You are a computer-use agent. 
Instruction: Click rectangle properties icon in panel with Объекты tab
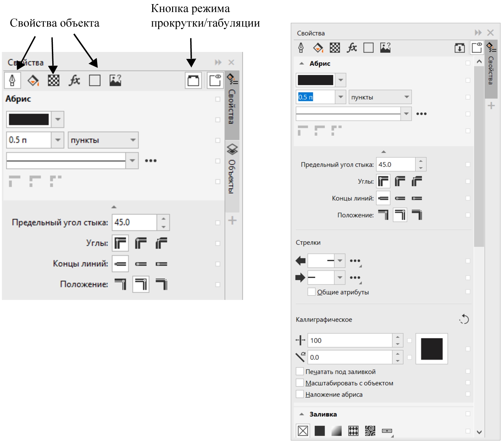tap(95, 80)
